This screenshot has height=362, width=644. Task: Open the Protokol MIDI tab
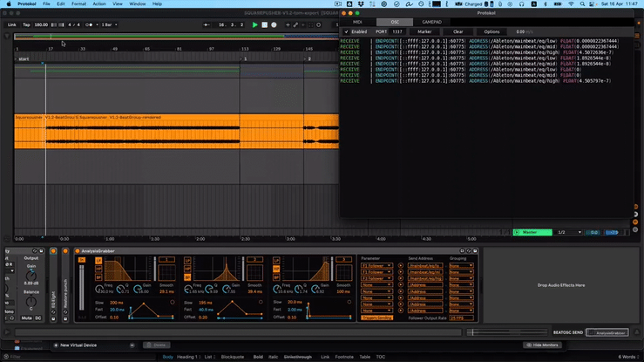click(358, 22)
